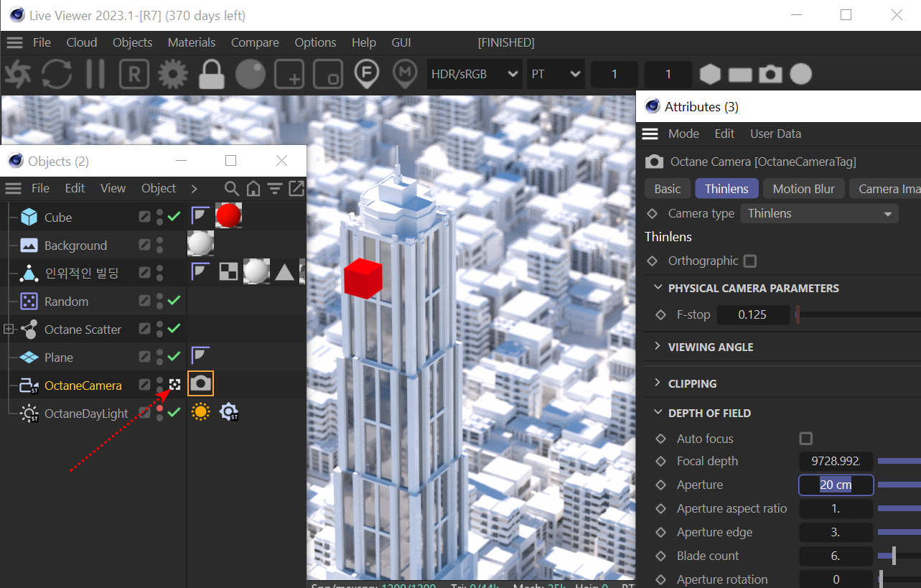This screenshot has height=588, width=921.
Task: Toggle the Octane Scatter enabled checkmark
Action: pos(174,328)
